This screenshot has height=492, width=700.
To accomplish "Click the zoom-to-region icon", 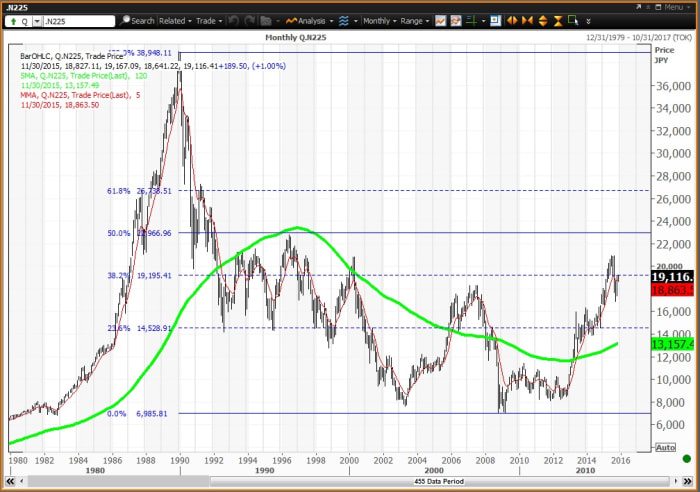I will point(572,20).
